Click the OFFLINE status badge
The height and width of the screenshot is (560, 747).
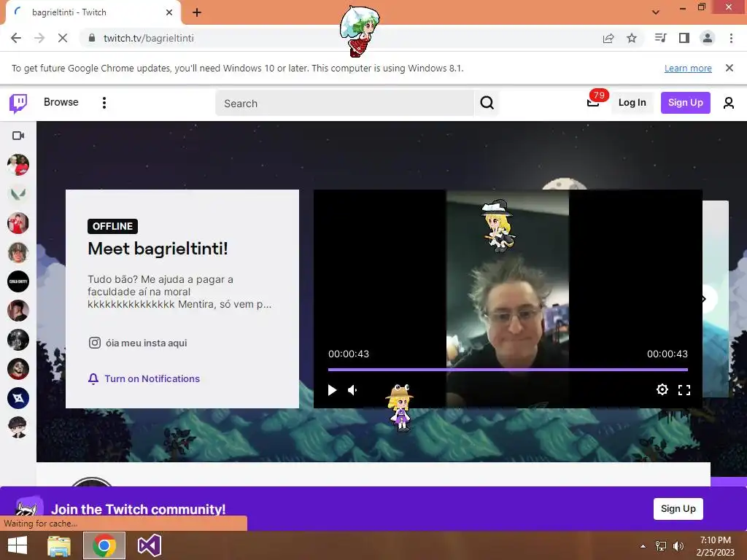click(112, 226)
